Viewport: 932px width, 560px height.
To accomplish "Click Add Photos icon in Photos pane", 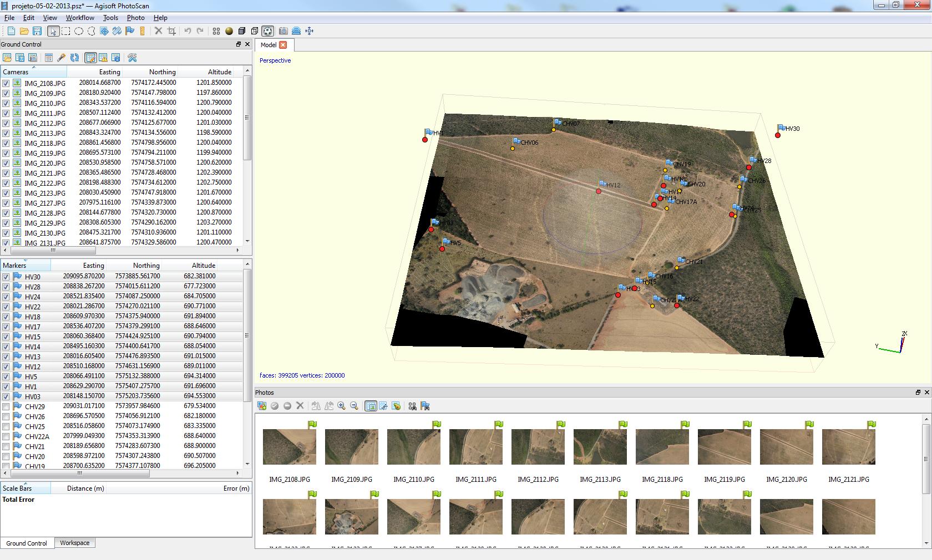I will [262, 406].
